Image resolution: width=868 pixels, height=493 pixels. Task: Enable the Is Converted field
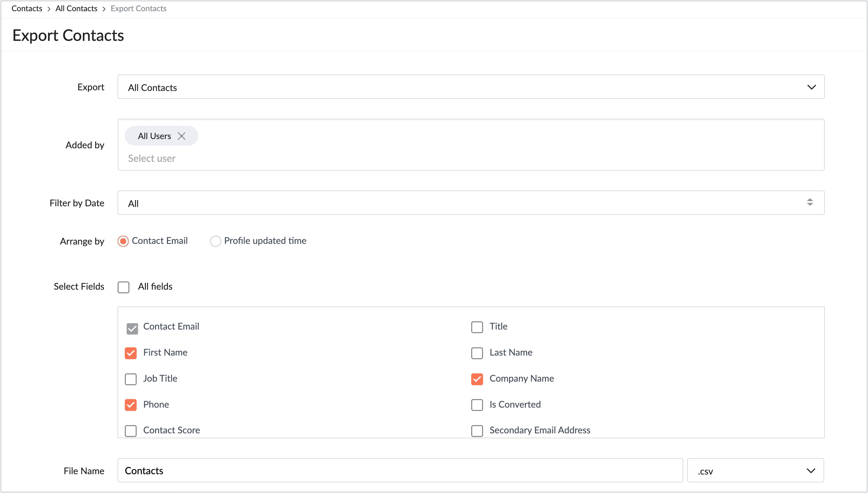click(x=477, y=405)
